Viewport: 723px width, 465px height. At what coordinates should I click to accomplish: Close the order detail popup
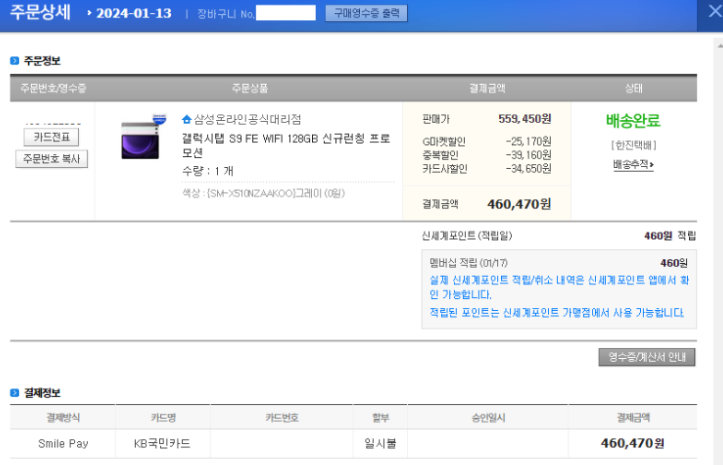pyautogui.click(x=714, y=11)
